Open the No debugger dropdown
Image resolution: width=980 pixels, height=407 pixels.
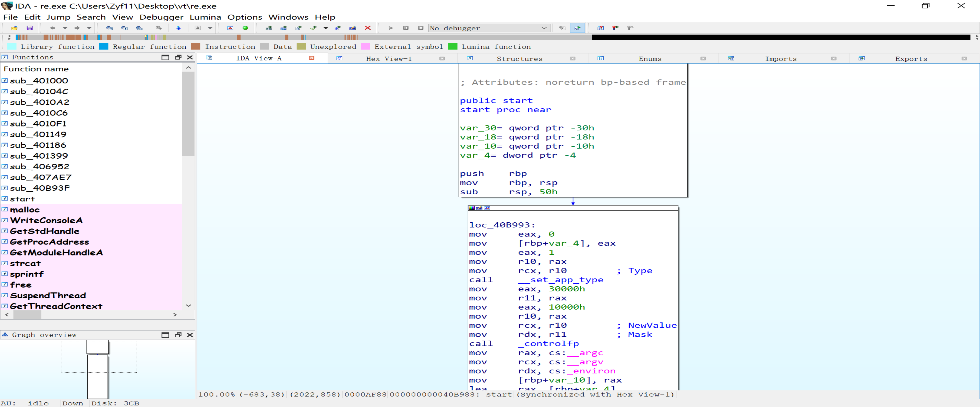(544, 28)
